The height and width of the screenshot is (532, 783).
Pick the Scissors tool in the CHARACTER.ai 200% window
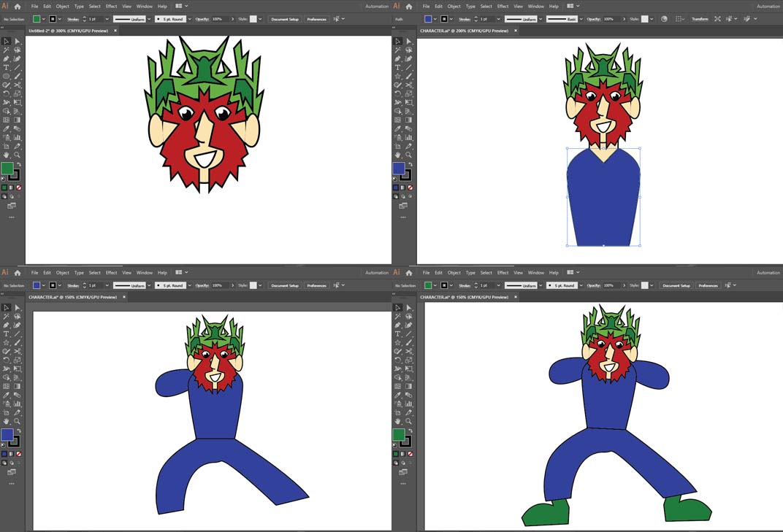(x=409, y=85)
